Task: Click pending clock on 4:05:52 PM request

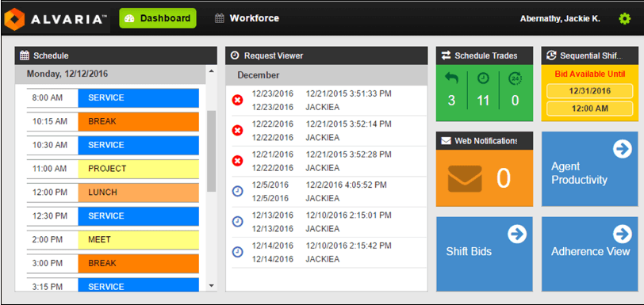Action: coord(237,191)
